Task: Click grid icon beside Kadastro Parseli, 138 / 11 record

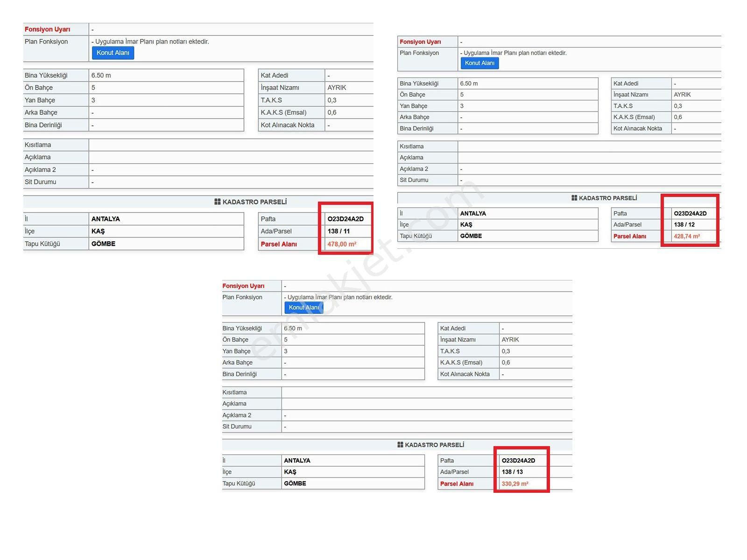Action: tap(217, 202)
